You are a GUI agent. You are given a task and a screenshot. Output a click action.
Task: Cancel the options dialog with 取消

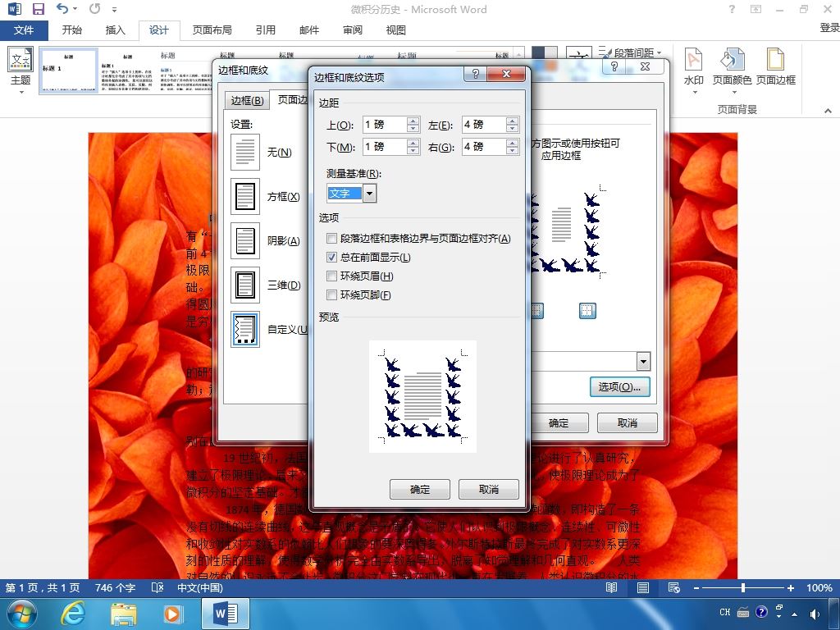(489, 489)
